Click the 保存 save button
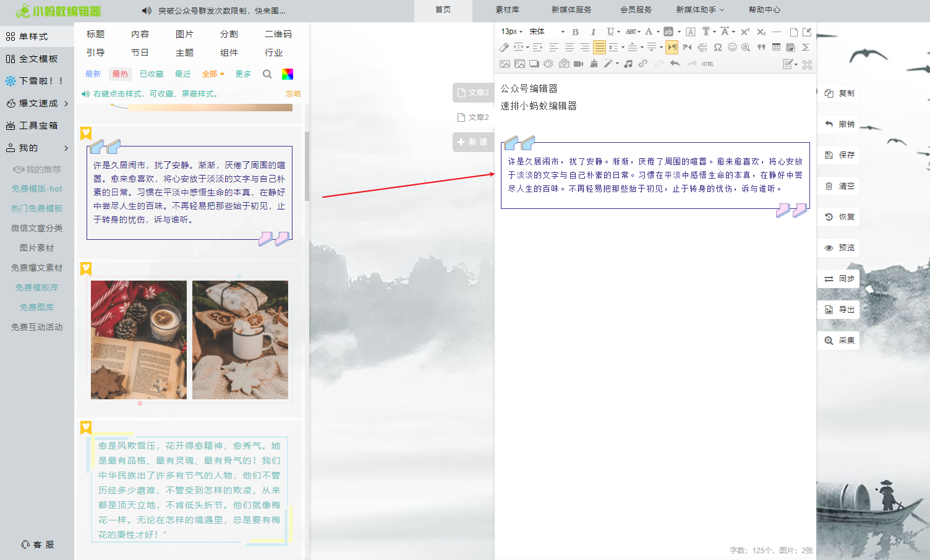This screenshot has height=560, width=930. tap(839, 155)
